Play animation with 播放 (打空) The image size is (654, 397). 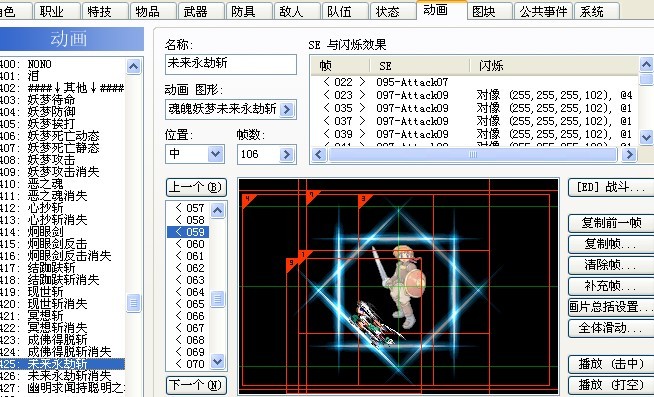[612, 384]
